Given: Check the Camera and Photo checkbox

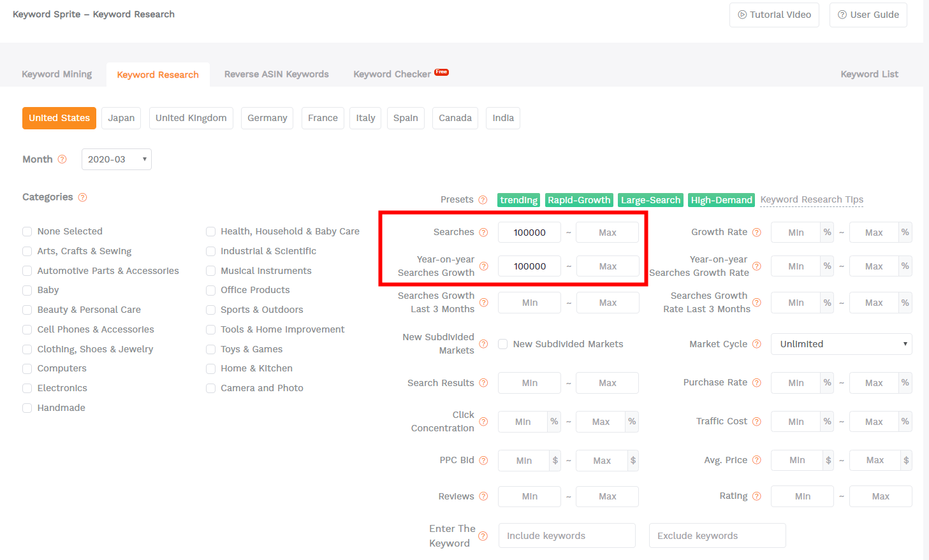Looking at the screenshot, I should point(210,389).
